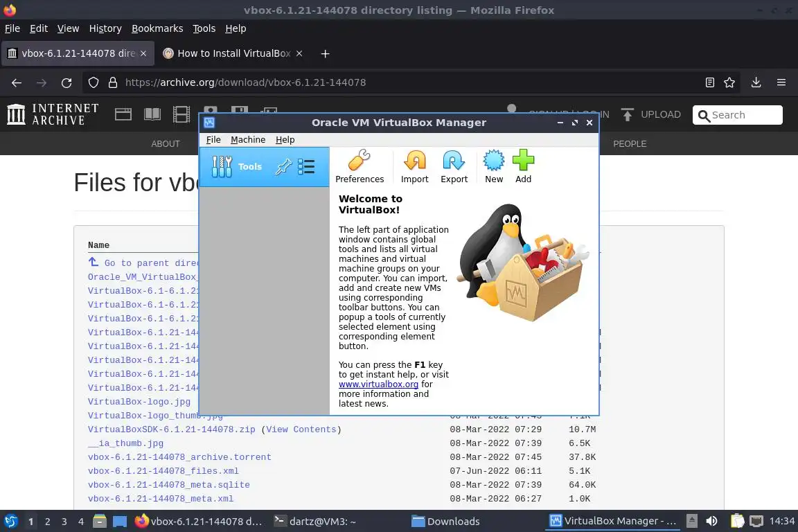
Task: Click View Contents for SDK zip
Action: coord(301,429)
